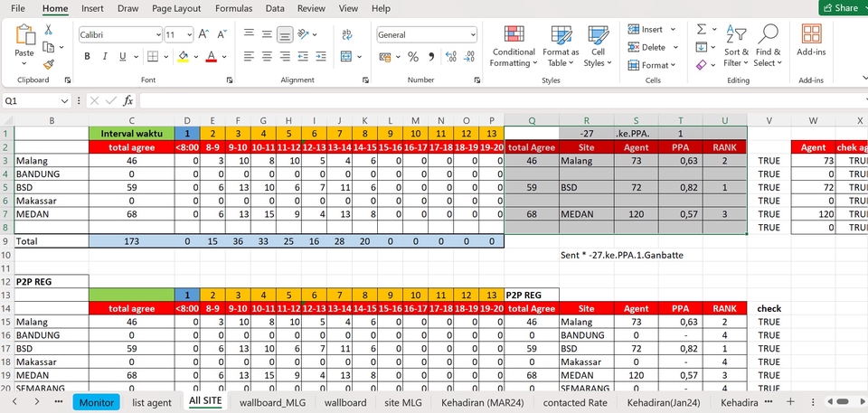Open the font color dropdown arrow
The width and height of the screenshot is (868, 413).
[x=224, y=56]
